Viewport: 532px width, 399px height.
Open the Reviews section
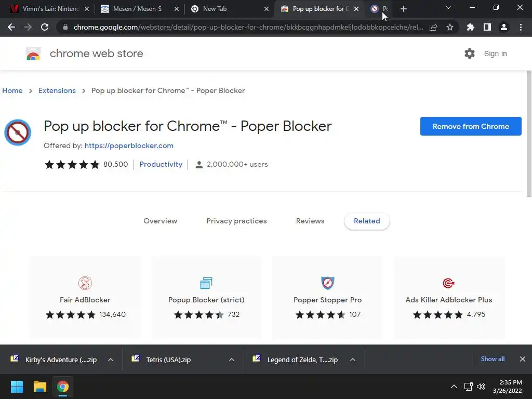tap(310, 221)
